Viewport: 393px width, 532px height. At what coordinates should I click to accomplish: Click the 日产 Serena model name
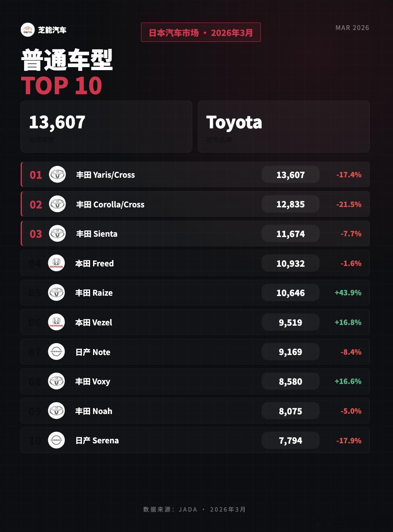[97, 440]
